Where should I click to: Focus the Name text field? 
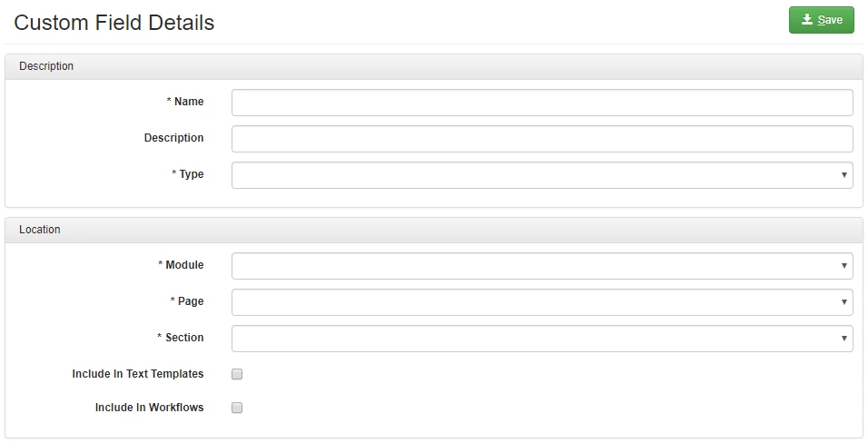click(542, 103)
